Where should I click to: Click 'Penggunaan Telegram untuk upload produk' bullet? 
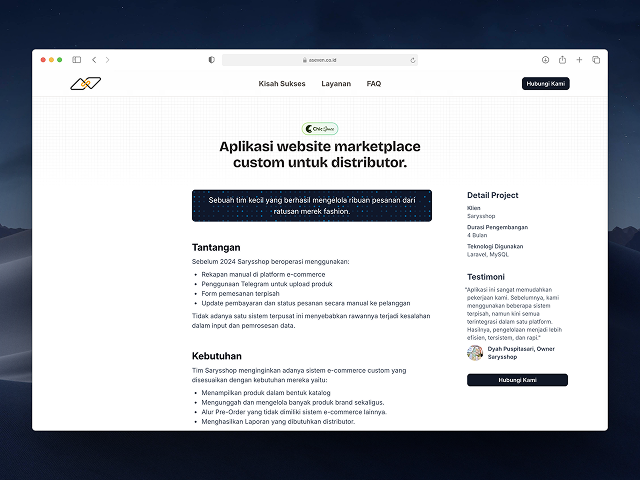pos(267,284)
